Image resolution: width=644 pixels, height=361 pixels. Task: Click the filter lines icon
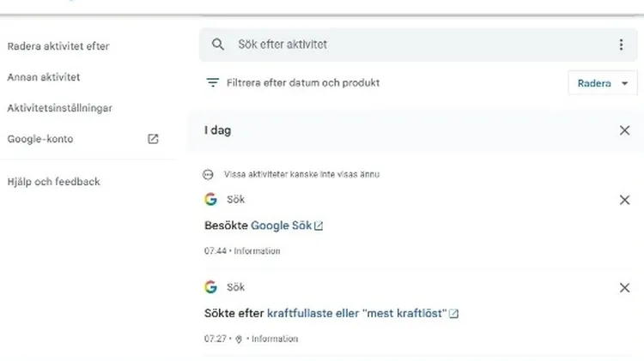[x=212, y=83]
